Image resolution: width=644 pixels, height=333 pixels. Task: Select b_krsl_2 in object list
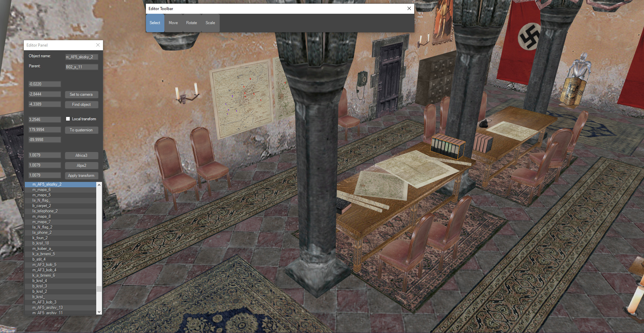[x=61, y=291]
